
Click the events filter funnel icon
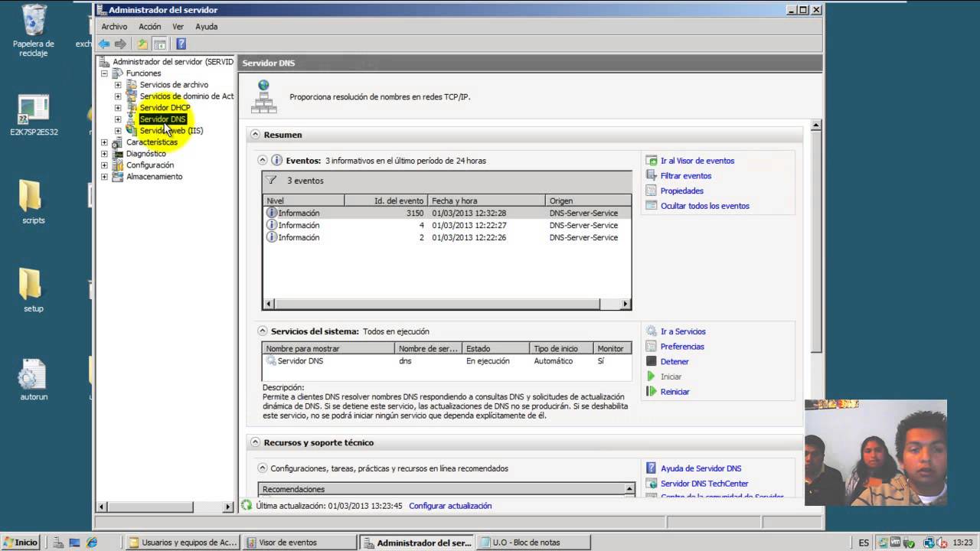(x=271, y=181)
